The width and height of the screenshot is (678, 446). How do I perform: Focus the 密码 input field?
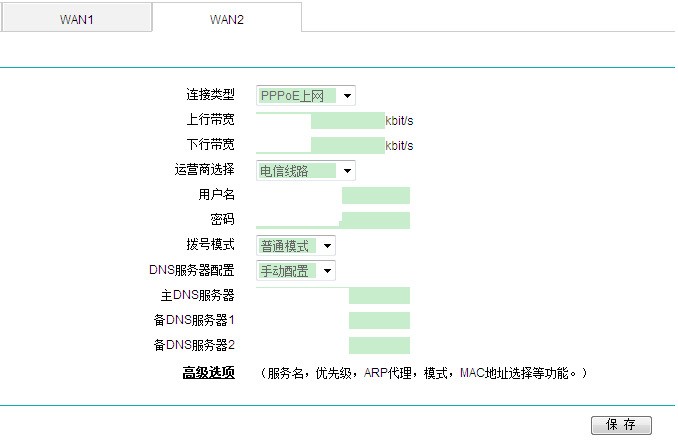click(x=333, y=220)
